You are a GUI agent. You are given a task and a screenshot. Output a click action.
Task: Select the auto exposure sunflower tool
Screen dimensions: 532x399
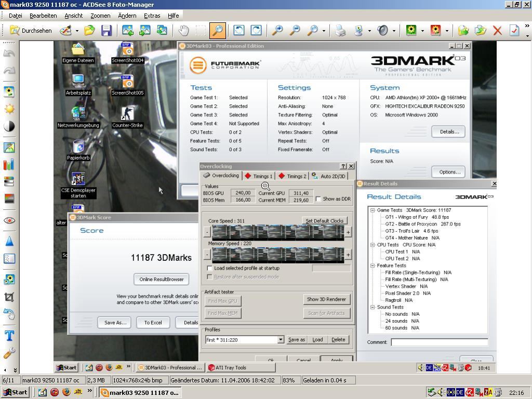(x=9, y=92)
